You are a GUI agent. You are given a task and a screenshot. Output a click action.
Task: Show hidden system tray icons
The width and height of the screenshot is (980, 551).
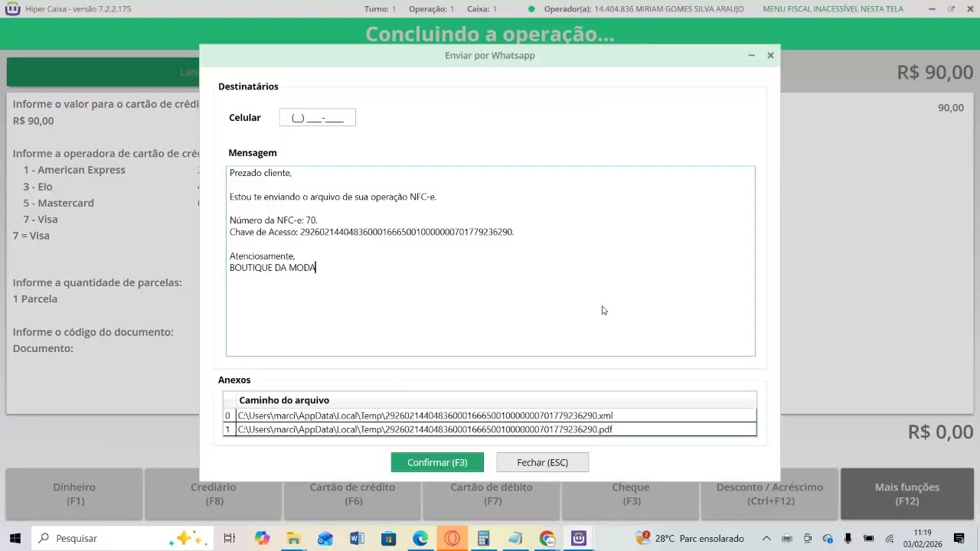766,538
